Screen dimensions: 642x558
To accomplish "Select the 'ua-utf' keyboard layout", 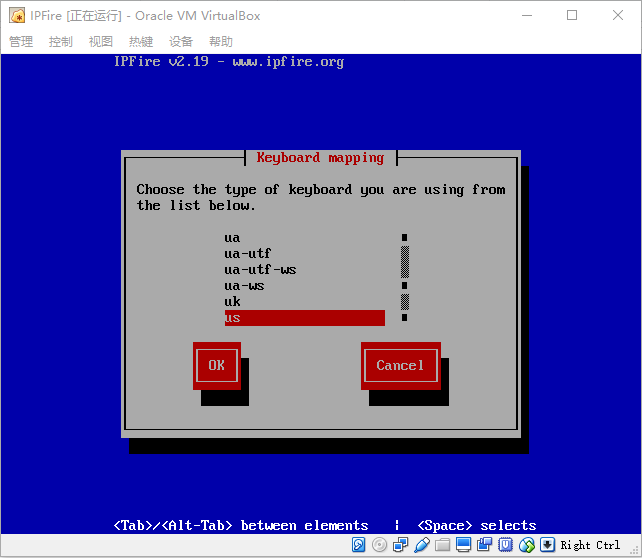I will point(305,254).
